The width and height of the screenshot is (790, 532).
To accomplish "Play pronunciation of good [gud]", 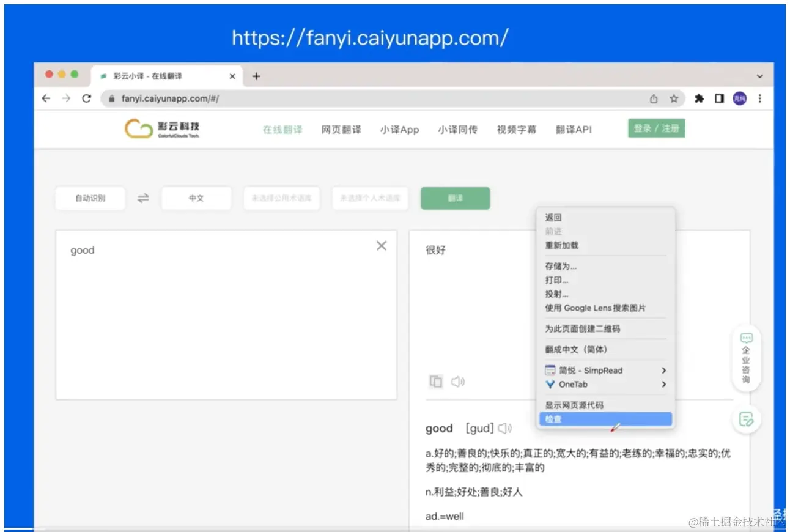I will coord(505,428).
